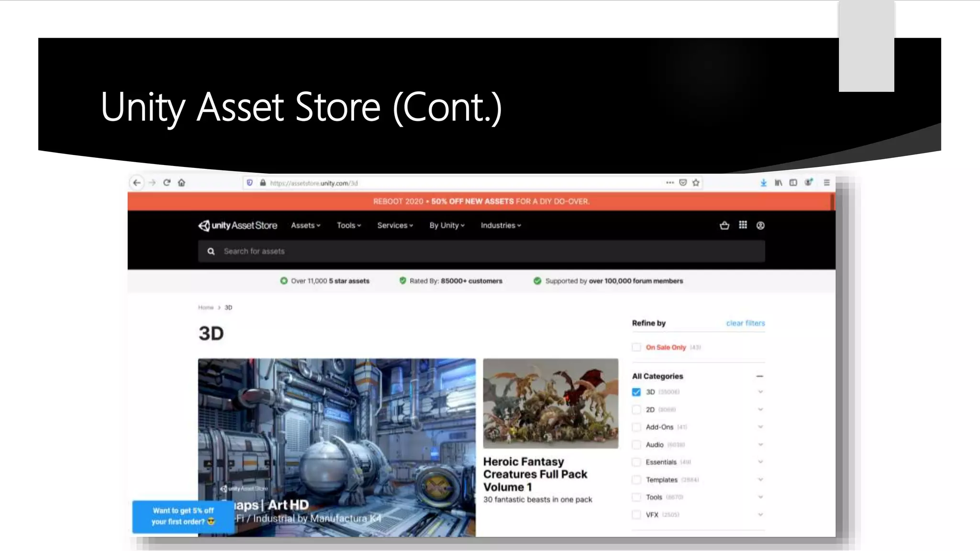Click the Reboot 2020 promo banner
This screenshot has height=551, width=980.
481,201
